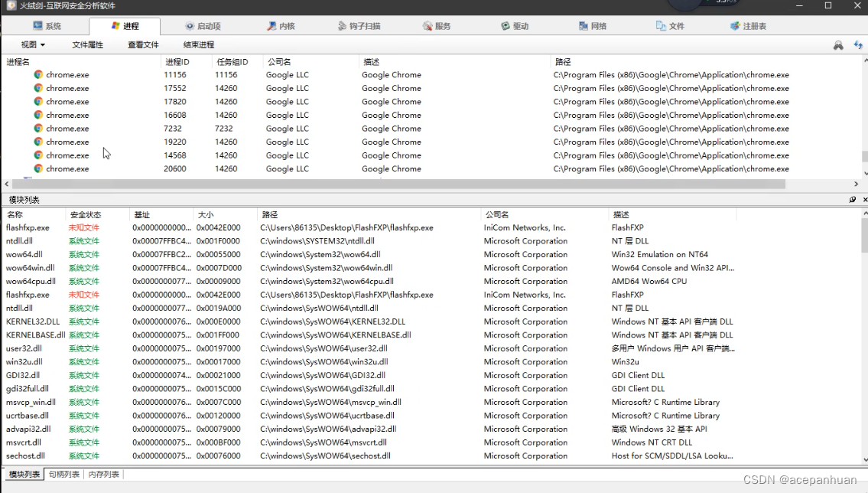Open the 驱动 drivers icon
Screen dimensions: 868x493
(x=506, y=26)
